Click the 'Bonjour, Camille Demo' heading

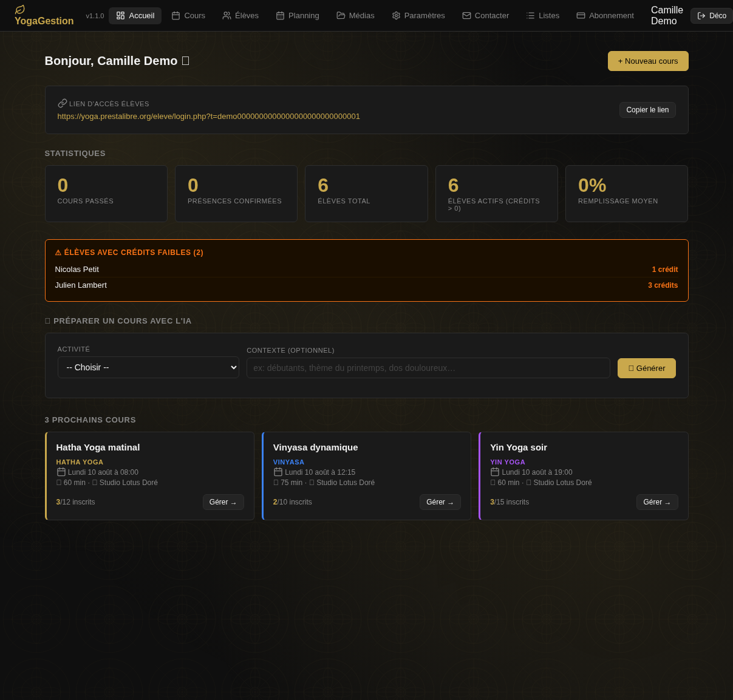click(x=117, y=61)
